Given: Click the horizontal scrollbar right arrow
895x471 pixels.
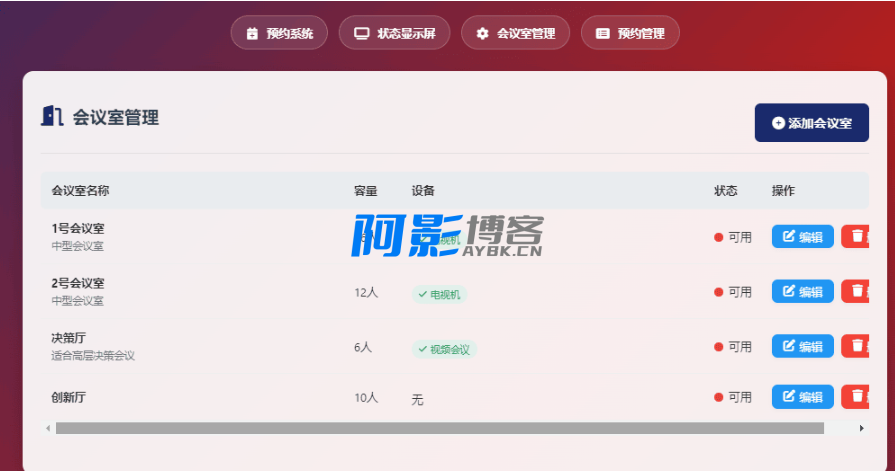Looking at the screenshot, I should (x=862, y=428).
